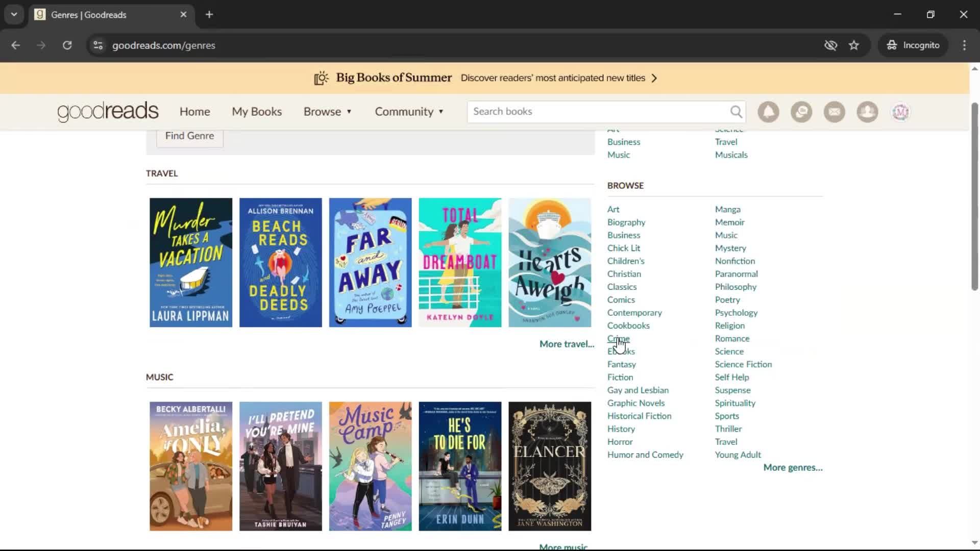The image size is (980, 551).
Task: Click the address bar URL
Action: (163, 45)
